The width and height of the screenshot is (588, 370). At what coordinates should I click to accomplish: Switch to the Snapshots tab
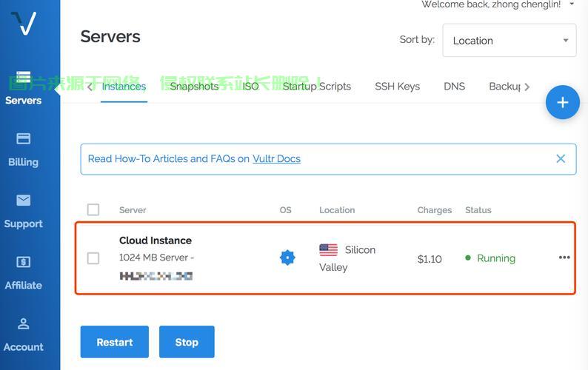(194, 86)
